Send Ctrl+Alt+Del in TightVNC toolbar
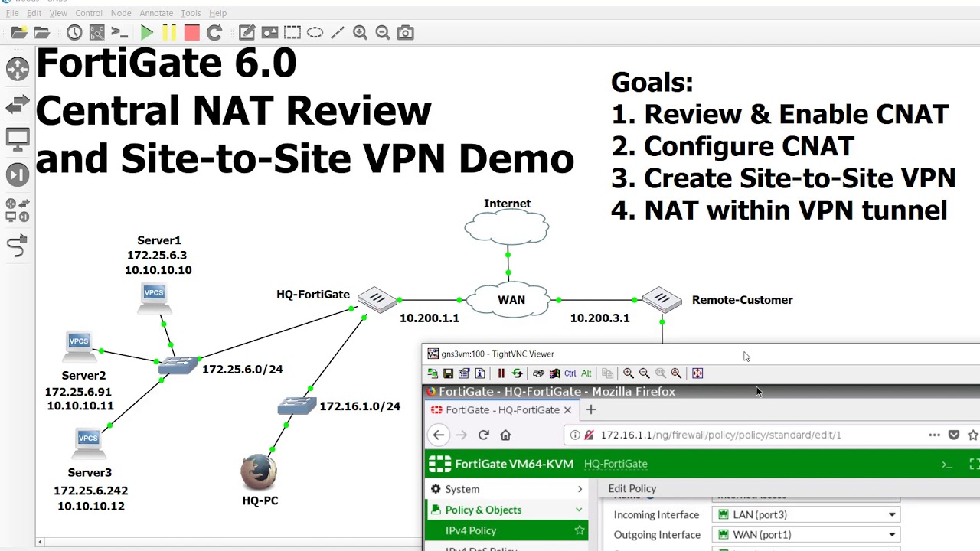The width and height of the screenshot is (980, 551). tap(538, 373)
